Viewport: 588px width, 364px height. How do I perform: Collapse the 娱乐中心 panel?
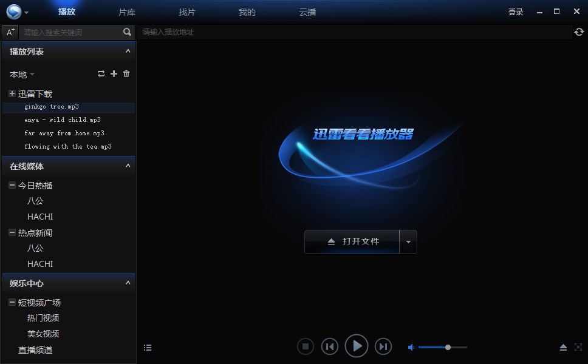(x=128, y=283)
